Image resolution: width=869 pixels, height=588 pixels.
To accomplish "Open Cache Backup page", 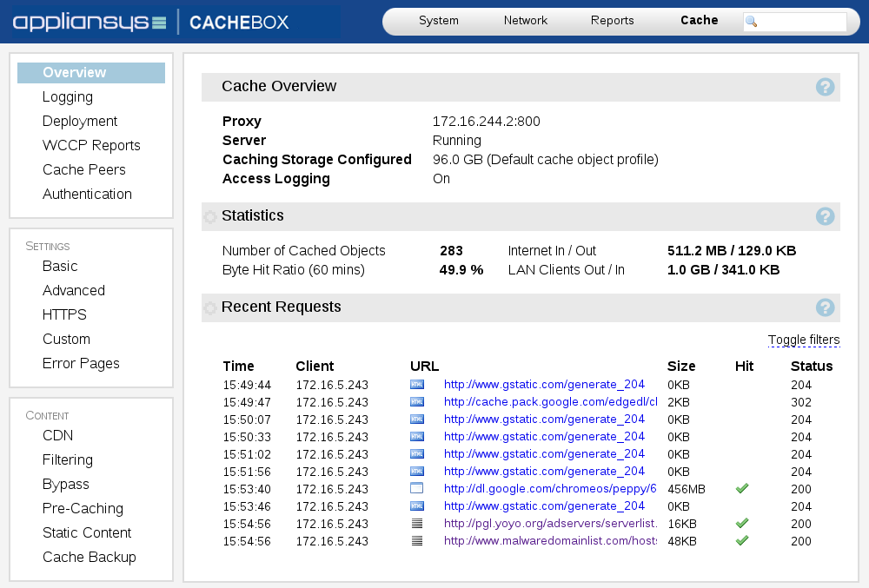I will (90, 558).
